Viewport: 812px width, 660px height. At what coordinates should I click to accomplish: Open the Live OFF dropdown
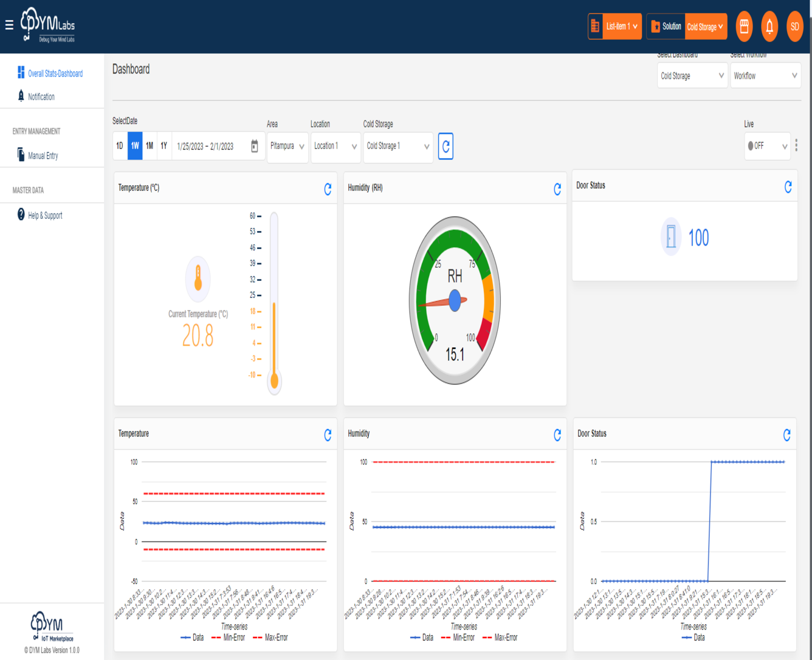click(x=767, y=146)
